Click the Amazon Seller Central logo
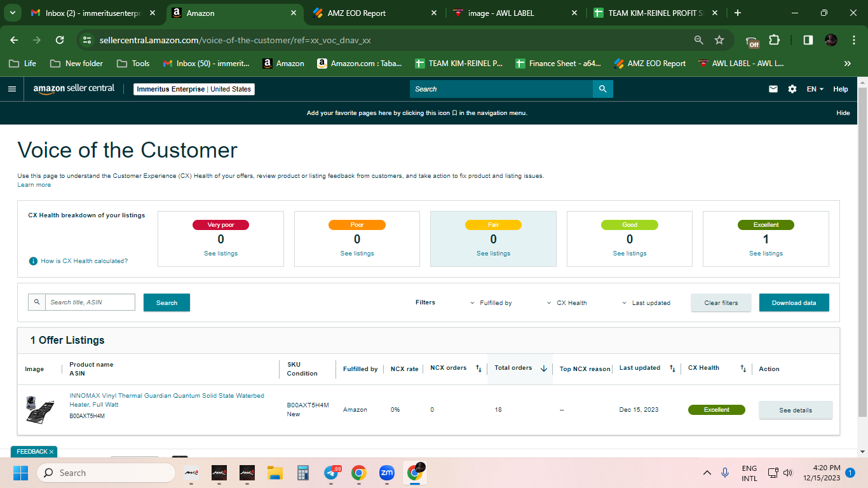The height and width of the screenshot is (488, 868). [74, 89]
